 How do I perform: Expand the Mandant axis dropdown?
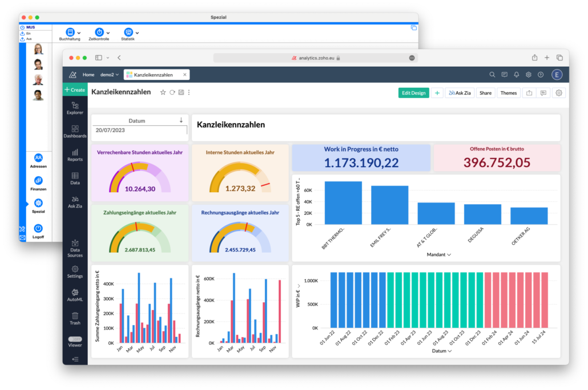(x=449, y=255)
